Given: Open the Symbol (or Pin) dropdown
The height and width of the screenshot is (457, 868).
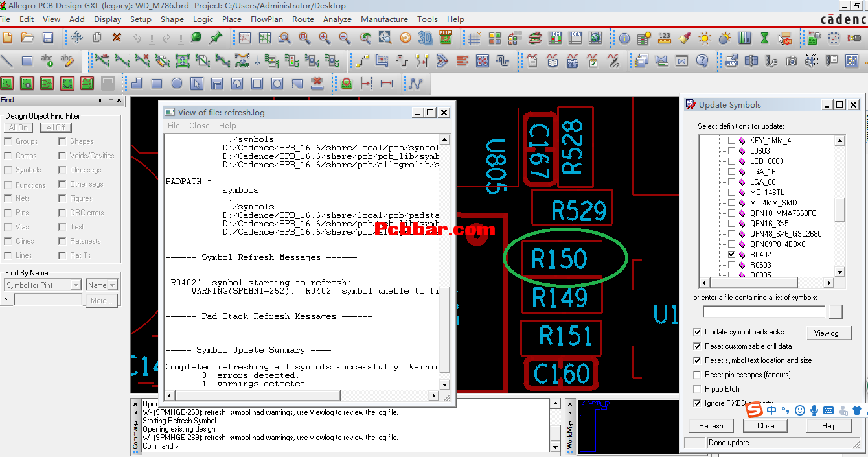Looking at the screenshot, I should 43,285.
